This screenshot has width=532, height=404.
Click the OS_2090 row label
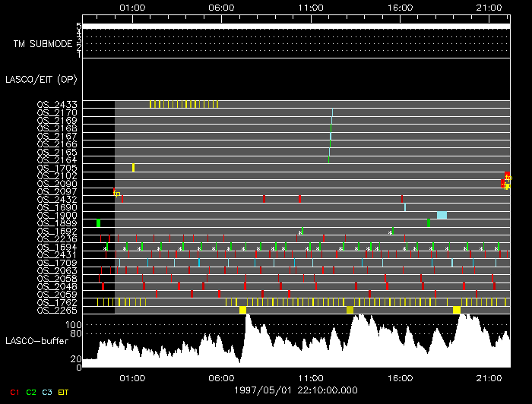pyautogui.click(x=57, y=184)
